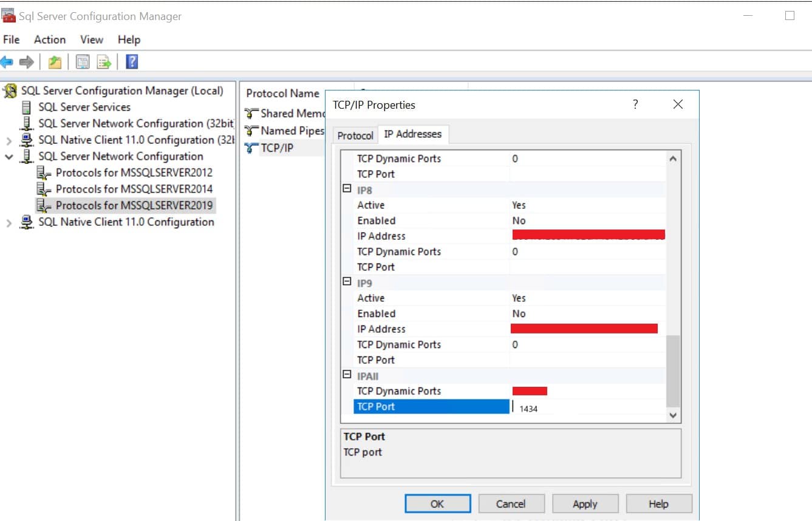Click the SQL Server Network Configuration (32bit) icon
Viewport: 812px width, 521px height.
point(27,124)
